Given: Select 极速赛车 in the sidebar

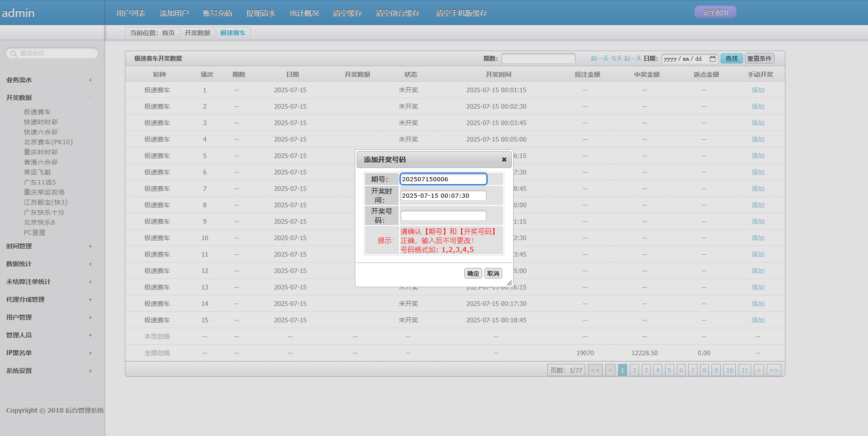Looking at the screenshot, I should (x=37, y=112).
